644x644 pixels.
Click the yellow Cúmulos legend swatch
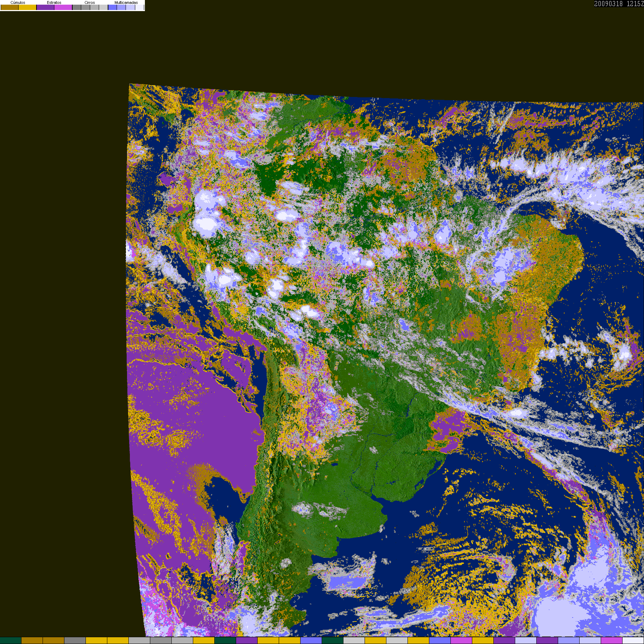[28, 7]
